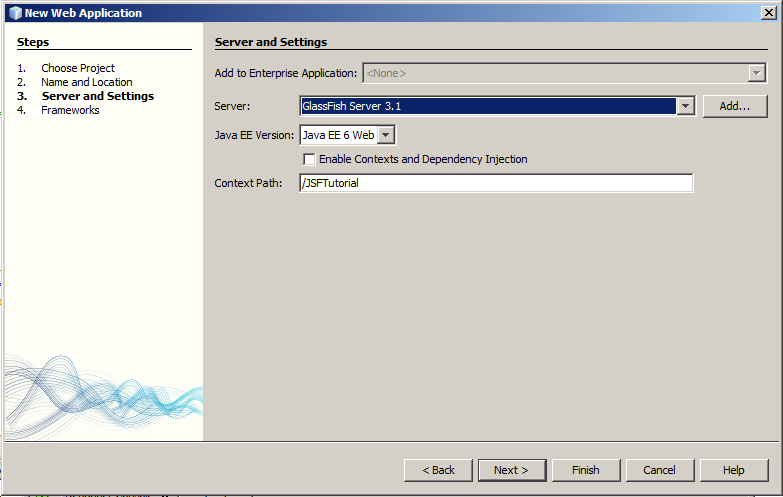The image size is (783, 497).
Task: Select step 1 Choose Project
Action: pyautogui.click(x=77, y=68)
